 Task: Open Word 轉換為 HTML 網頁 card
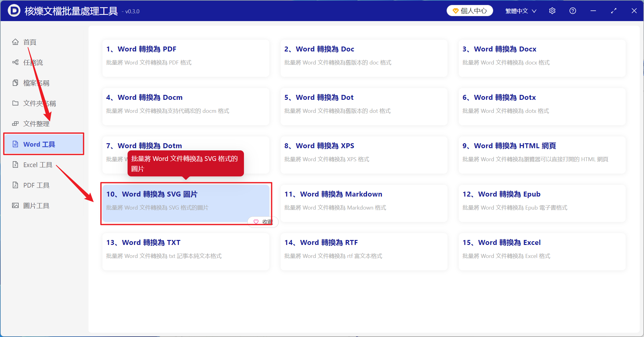(542, 155)
